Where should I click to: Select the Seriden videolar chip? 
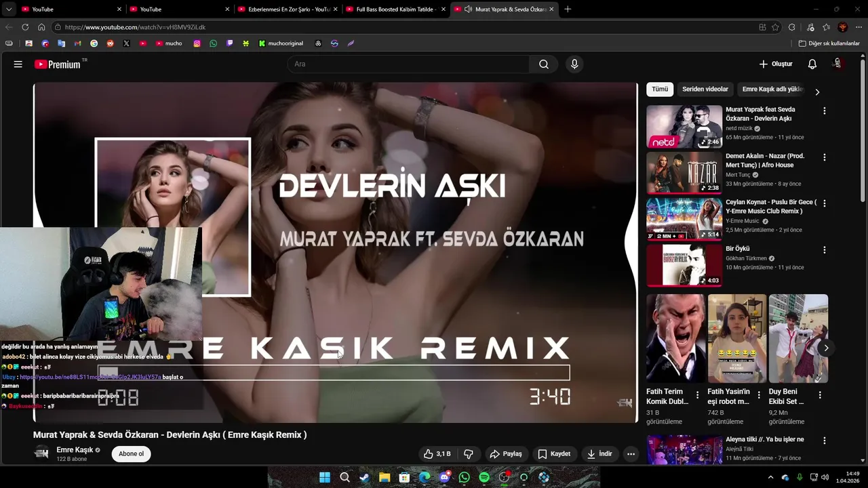tap(705, 89)
